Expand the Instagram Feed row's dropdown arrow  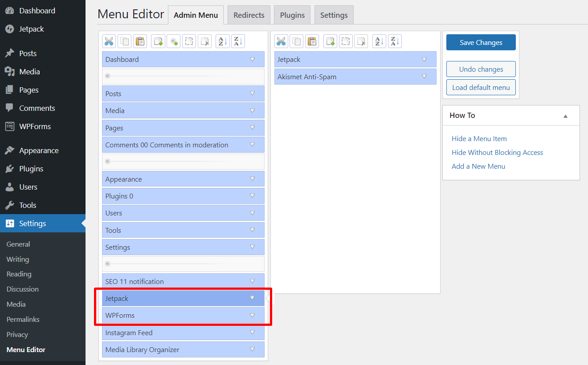252,333
